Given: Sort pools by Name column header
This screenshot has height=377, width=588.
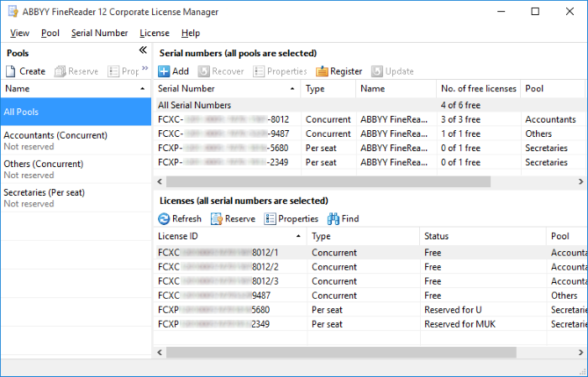Looking at the screenshot, I should point(76,89).
